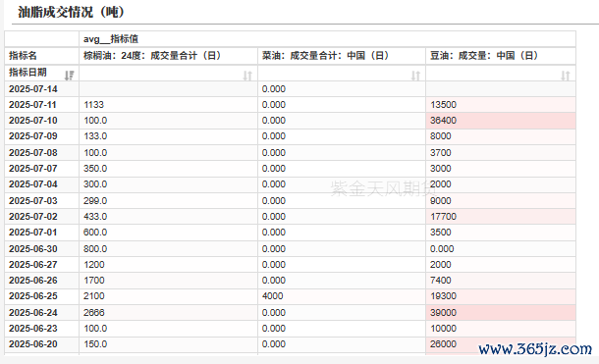Click rapeseed oil value 4000
Viewport: 599px width, 364px height.
(273, 295)
